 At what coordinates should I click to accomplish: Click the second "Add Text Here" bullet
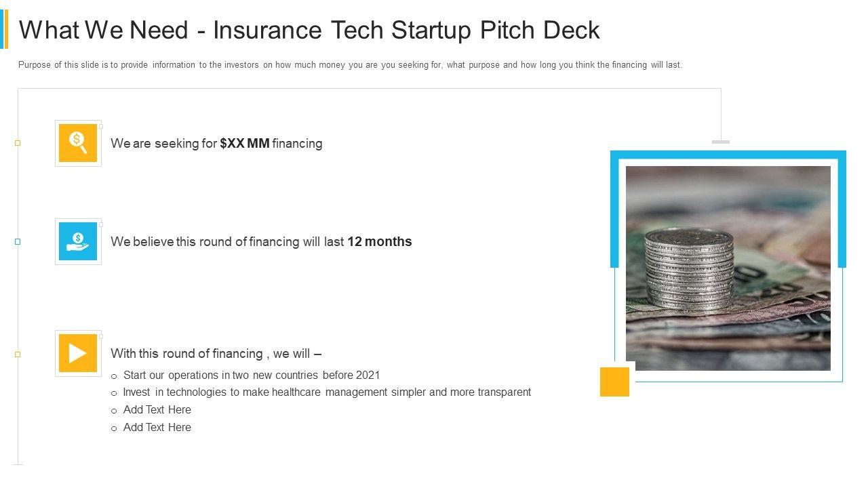point(157,428)
